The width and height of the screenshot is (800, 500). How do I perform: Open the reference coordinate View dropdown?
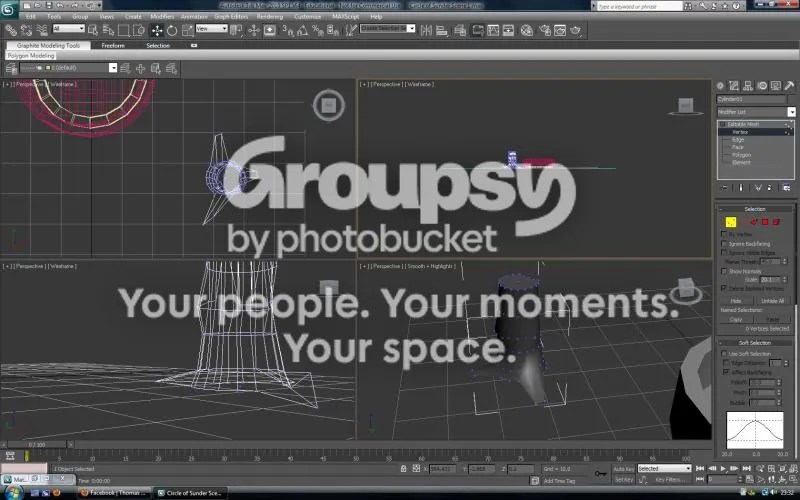(212, 29)
